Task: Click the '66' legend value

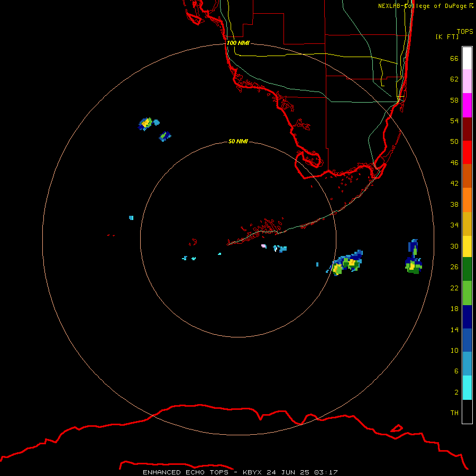Action: coord(454,58)
